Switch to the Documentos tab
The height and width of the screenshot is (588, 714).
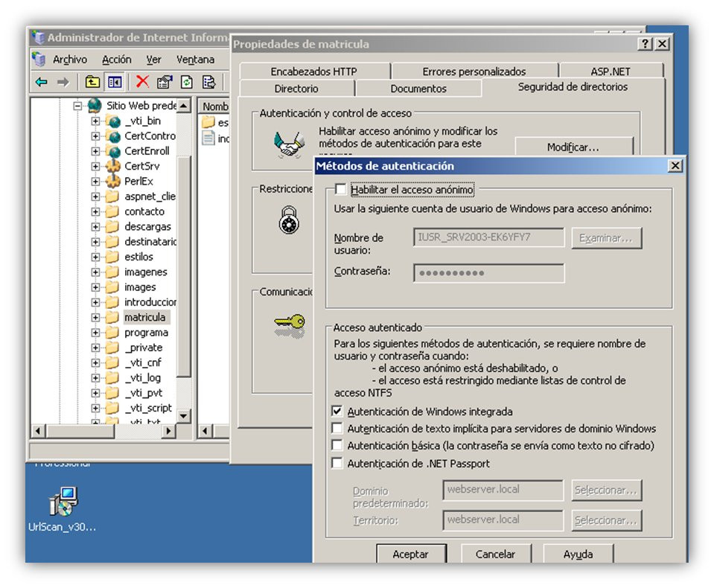pyautogui.click(x=418, y=89)
